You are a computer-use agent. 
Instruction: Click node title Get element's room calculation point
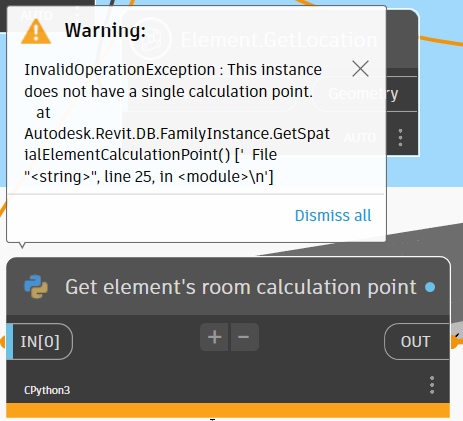coord(241,287)
